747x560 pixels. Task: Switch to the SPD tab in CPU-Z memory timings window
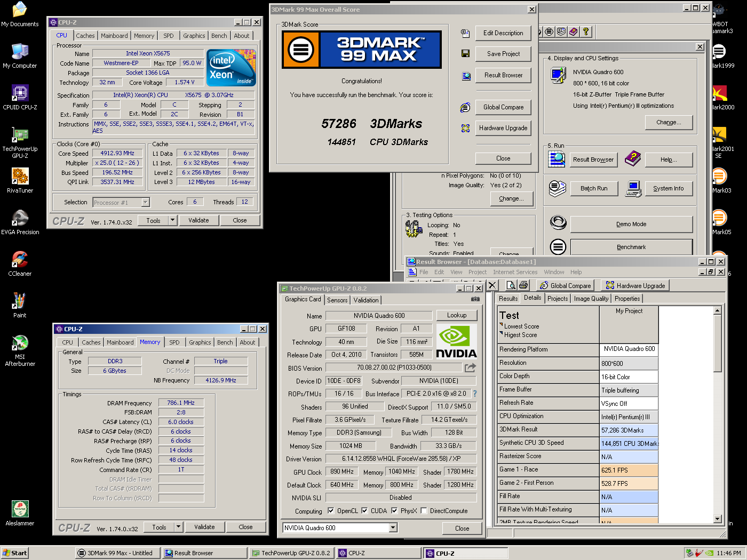(x=174, y=342)
